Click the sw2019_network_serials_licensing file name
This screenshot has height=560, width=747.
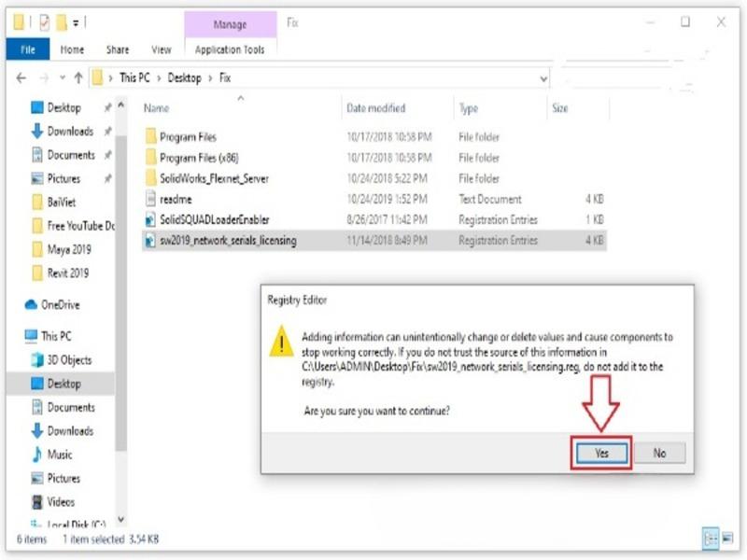(228, 241)
